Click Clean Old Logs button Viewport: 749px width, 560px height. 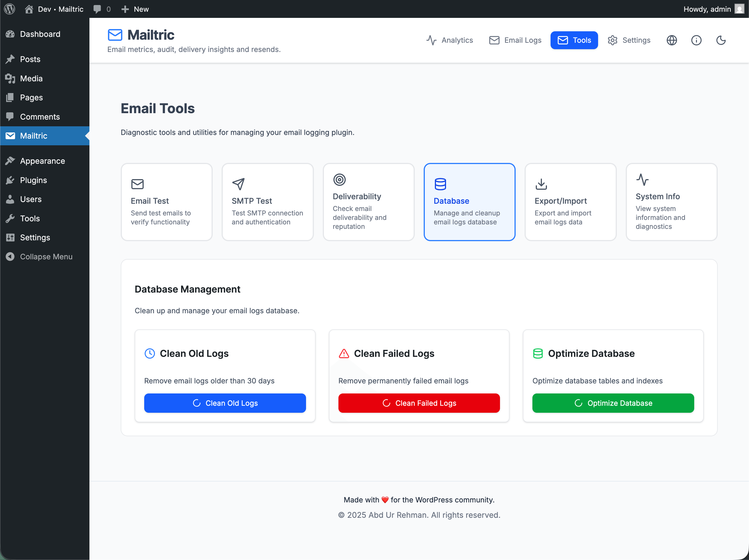225,403
